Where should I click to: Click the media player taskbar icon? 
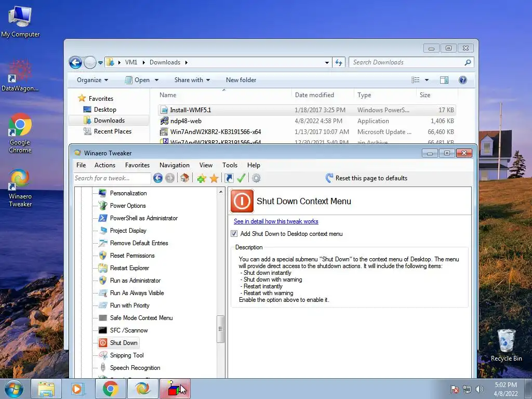point(78,389)
